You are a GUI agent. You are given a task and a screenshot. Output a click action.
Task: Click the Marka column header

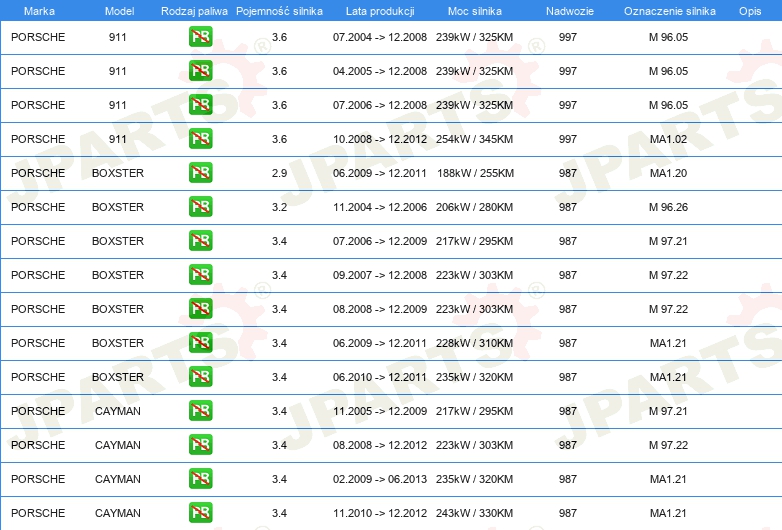(39, 11)
